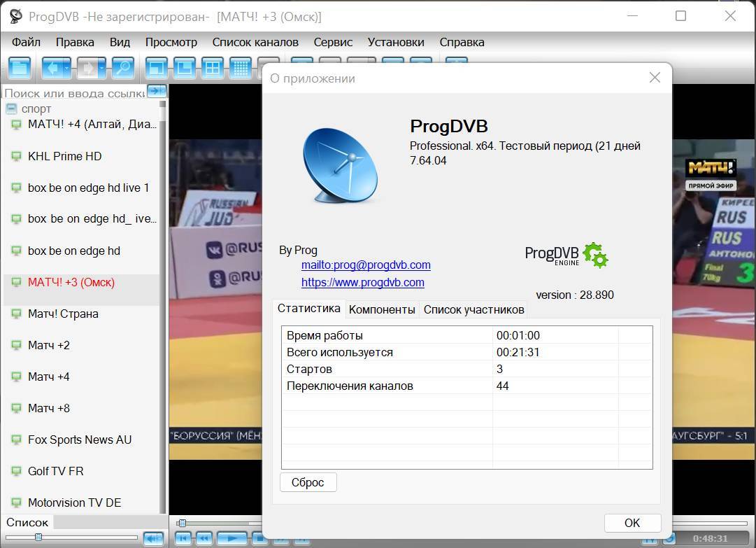Click the rewind playback button
756x548 pixels.
pos(204,538)
